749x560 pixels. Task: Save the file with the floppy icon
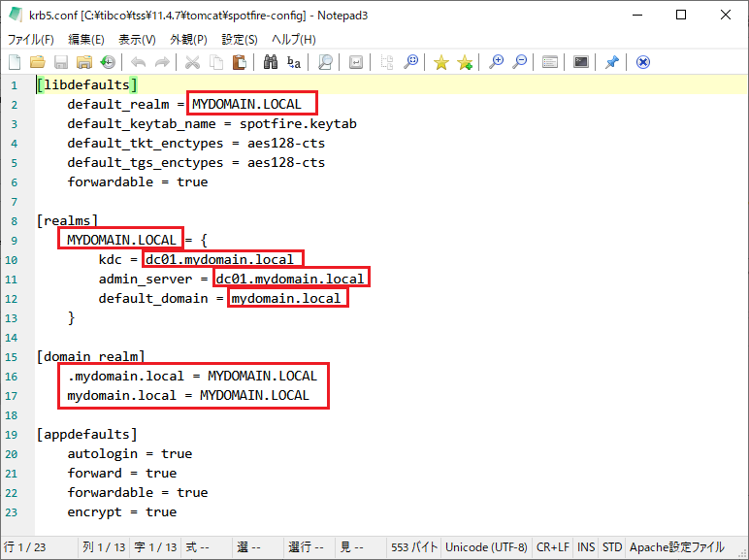61,62
